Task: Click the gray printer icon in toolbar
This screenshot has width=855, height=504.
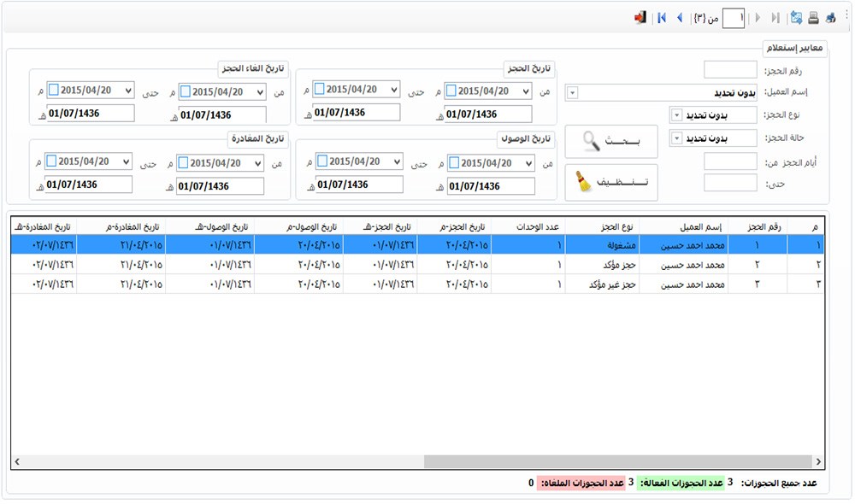Action: pyautogui.click(x=814, y=17)
